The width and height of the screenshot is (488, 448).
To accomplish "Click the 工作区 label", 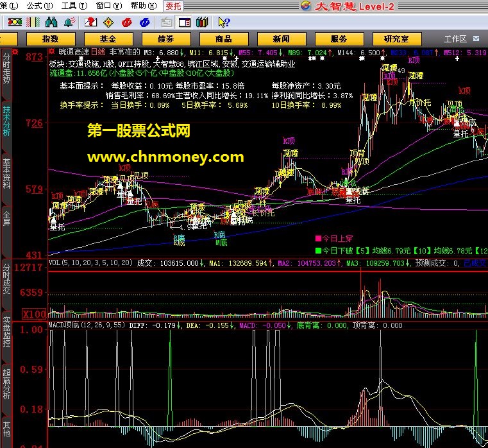I will tap(455, 39).
